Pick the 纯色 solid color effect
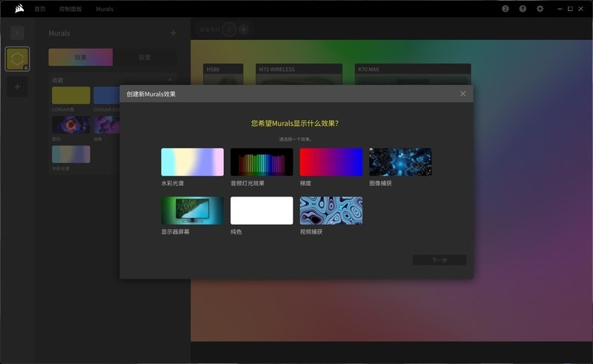This screenshot has height=364, width=593. tap(262, 211)
